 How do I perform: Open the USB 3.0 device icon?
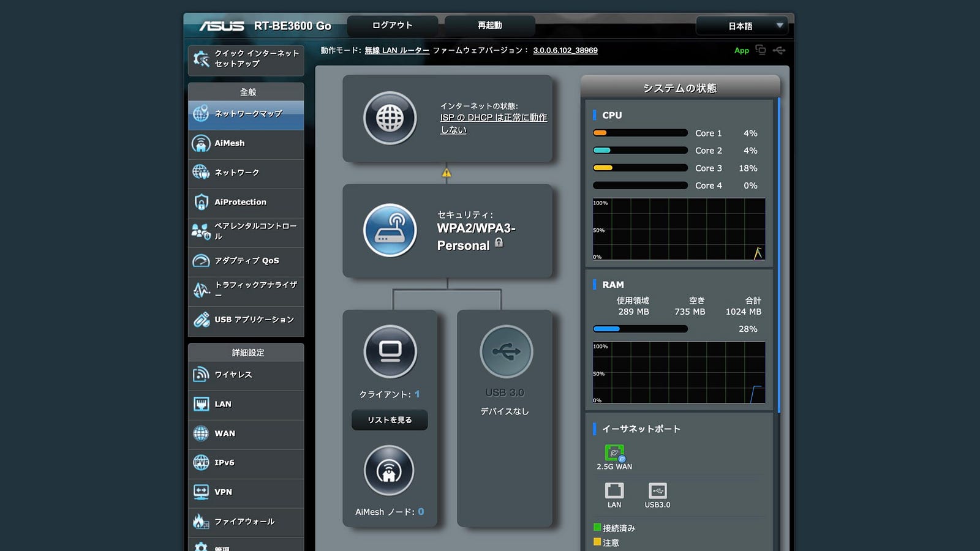[506, 351]
